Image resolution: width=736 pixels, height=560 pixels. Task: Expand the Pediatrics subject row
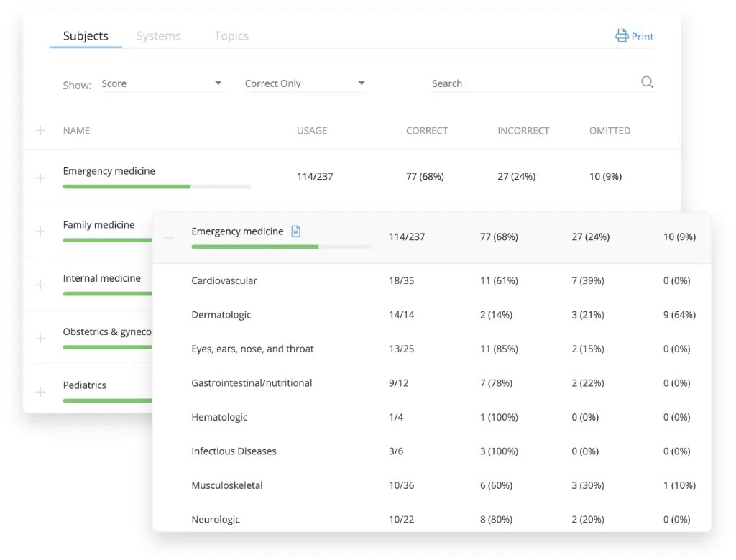coord(40,392)
